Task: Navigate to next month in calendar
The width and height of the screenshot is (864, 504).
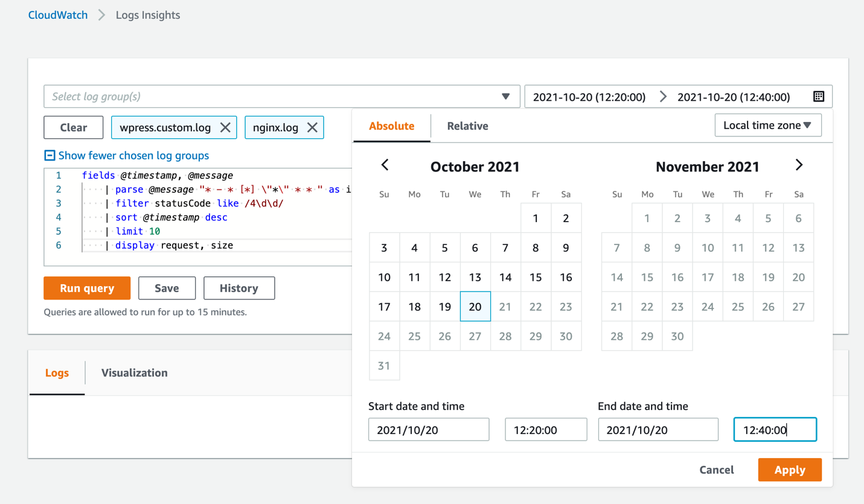Action: pos(799,164)
